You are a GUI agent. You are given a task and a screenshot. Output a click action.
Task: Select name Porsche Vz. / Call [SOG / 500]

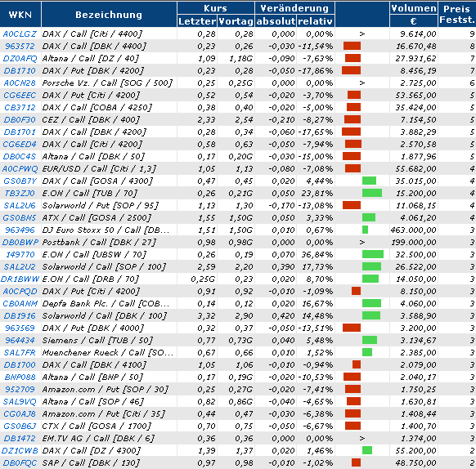click(107, 83)
